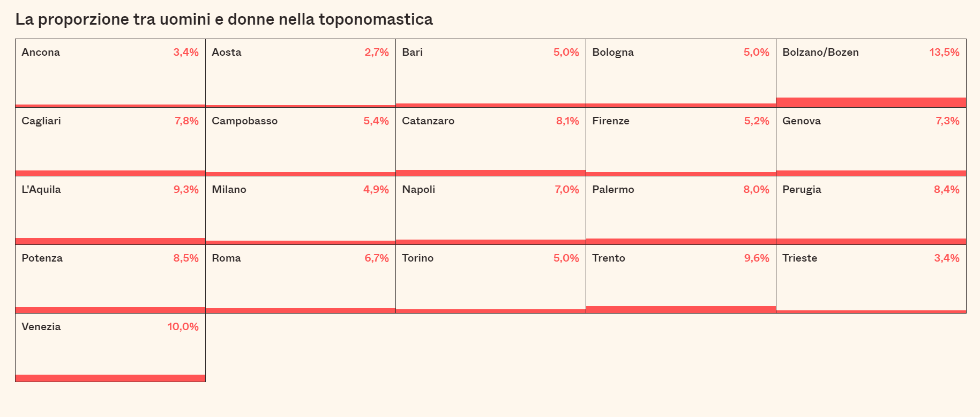Viewport: 980px width, 417px height.
Task: Click the Napoli city name
Action: (x=418, y=190)
